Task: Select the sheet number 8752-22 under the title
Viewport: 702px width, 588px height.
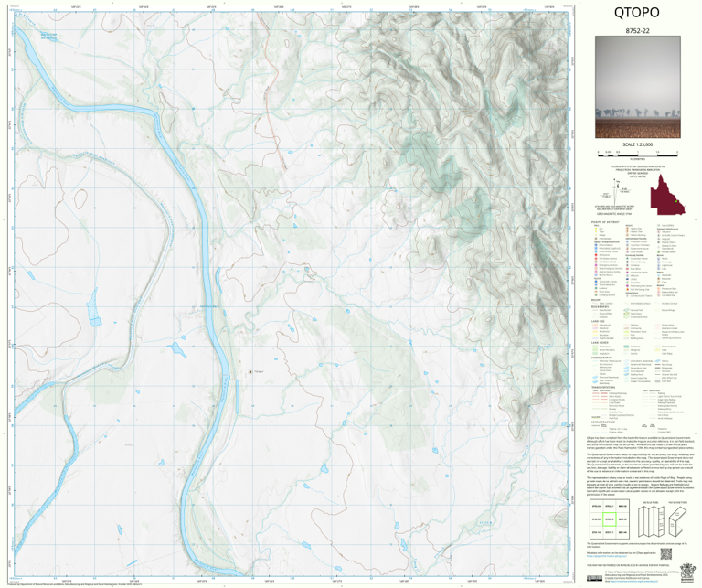Action: click(637, 30)
